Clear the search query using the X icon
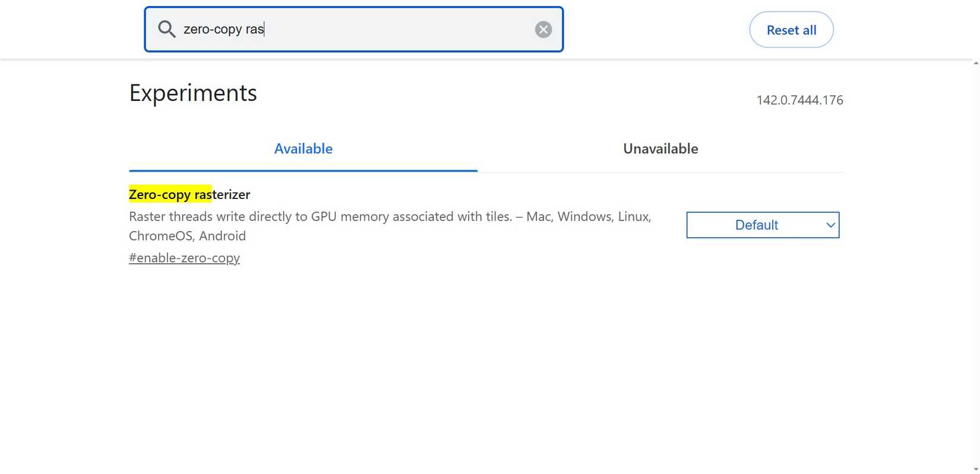This screenshot has height=474, width=980. point(543,29)
